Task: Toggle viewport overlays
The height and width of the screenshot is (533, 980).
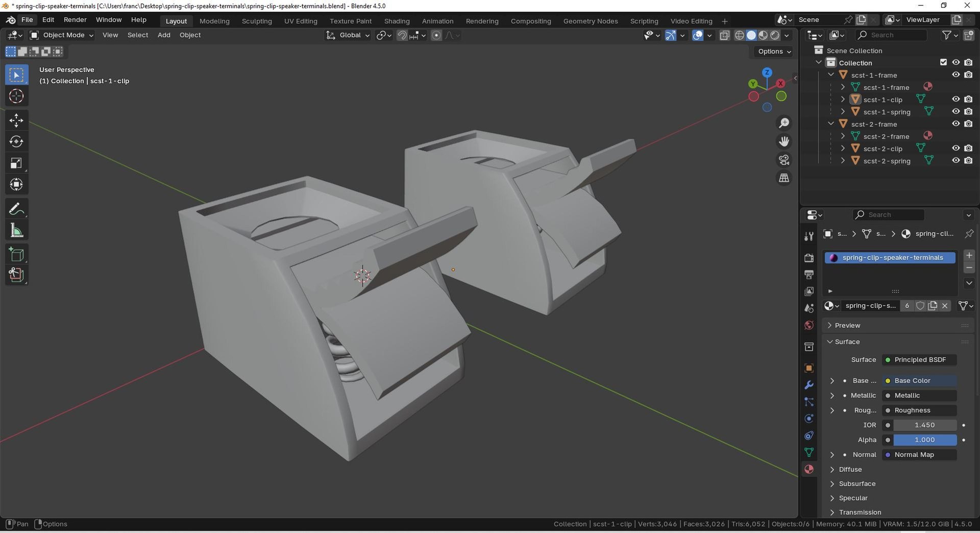Action: tap(698, 35)
